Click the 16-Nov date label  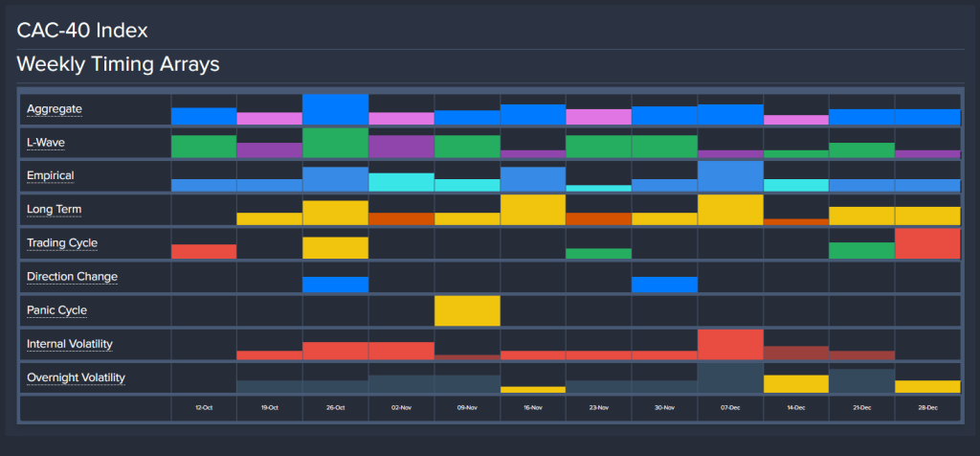pyautogui.click(x=533, y=408)
